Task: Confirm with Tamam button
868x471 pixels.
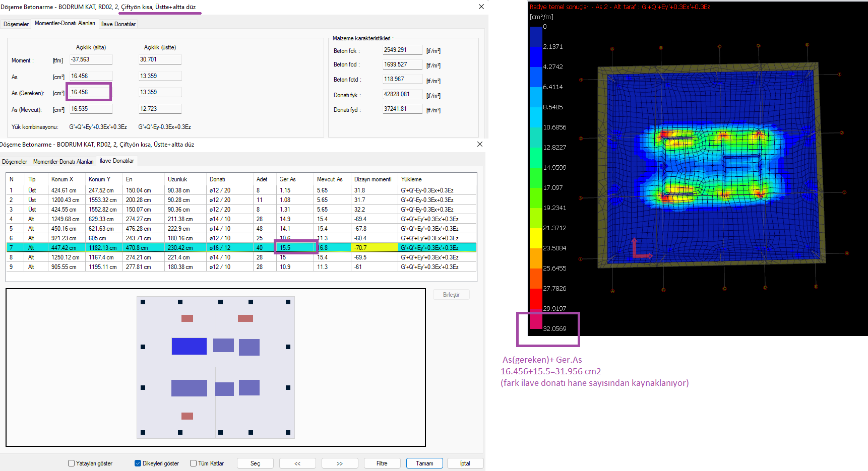Action: click(x=424, y=463)
